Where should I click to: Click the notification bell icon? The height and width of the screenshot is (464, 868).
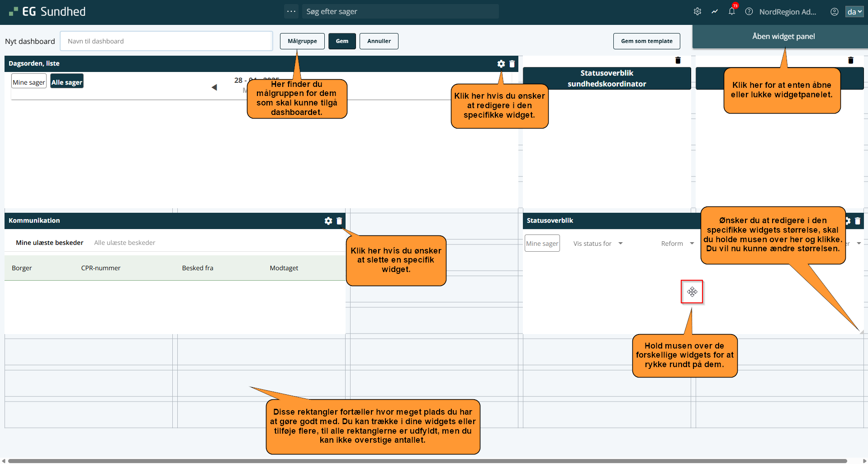coord(731,12)
